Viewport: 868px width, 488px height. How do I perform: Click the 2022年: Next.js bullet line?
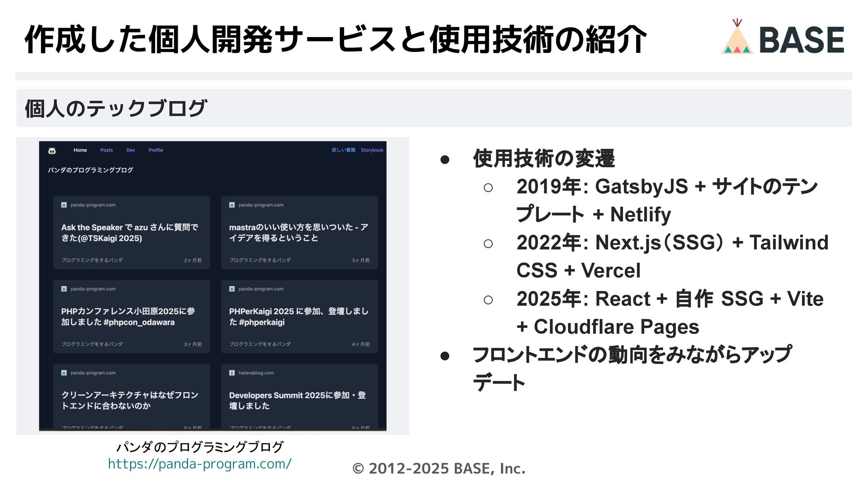click(673, 257)
